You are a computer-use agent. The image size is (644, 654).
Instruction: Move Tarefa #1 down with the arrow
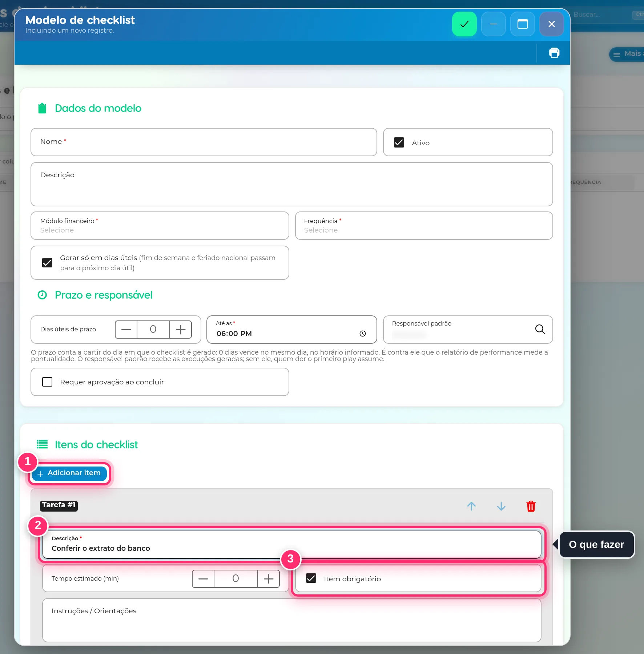501,506
